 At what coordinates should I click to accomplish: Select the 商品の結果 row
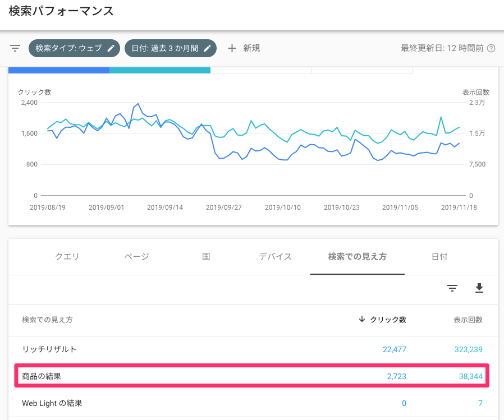pyautogui.click(x=253, y=376)
